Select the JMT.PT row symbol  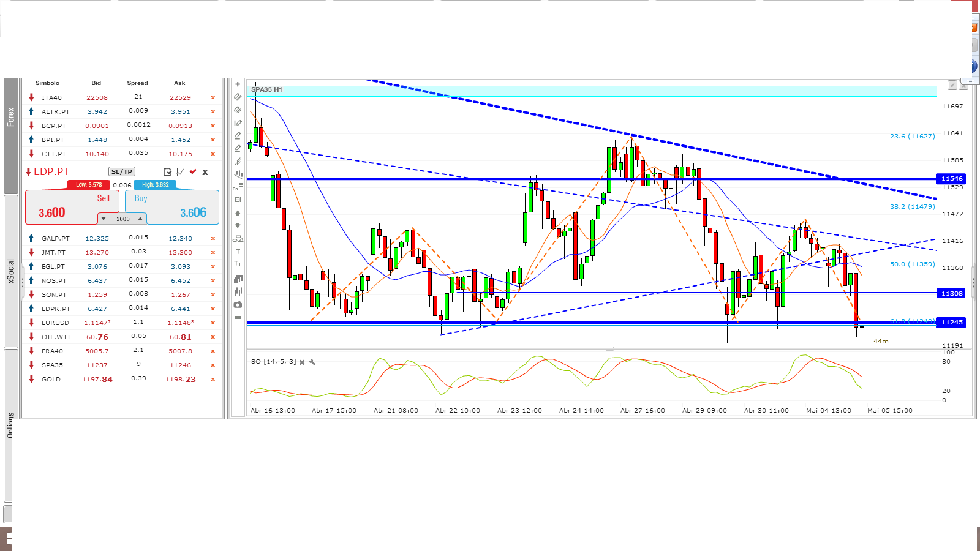point(54,253)
